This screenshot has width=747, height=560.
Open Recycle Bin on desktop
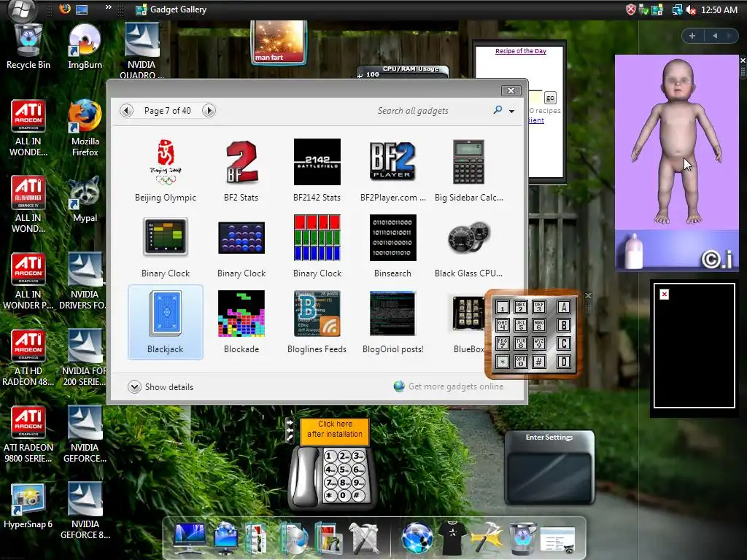[x=28, y=47]
